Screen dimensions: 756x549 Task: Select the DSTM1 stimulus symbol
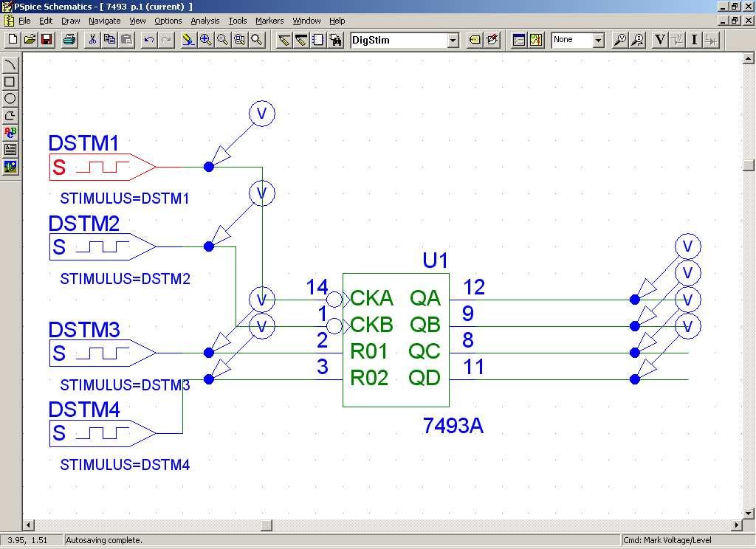[x=103, y=168]
